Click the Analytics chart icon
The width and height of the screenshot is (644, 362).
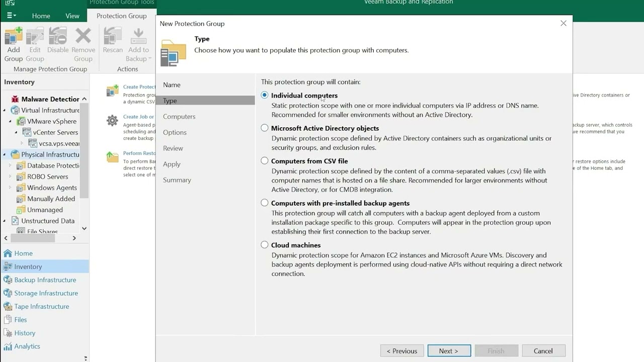point(8,346)
